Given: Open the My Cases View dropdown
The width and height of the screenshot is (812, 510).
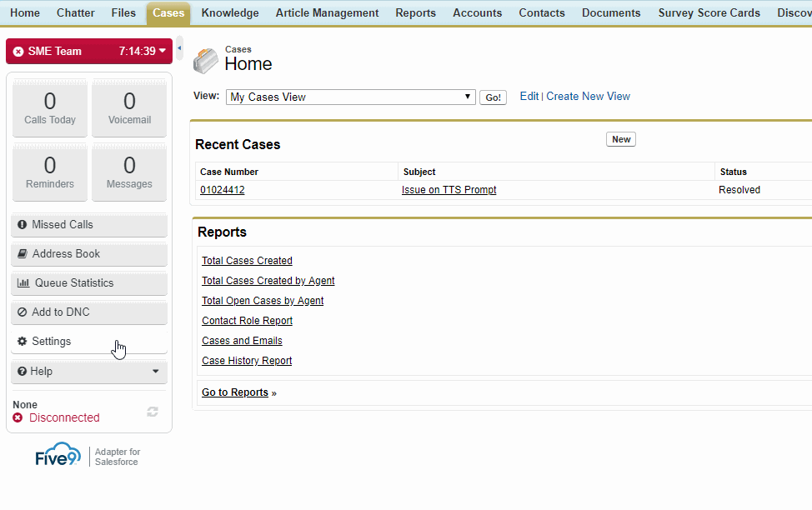Looking at the screenshot, I should pyautogui.click(x=350, y=97).
